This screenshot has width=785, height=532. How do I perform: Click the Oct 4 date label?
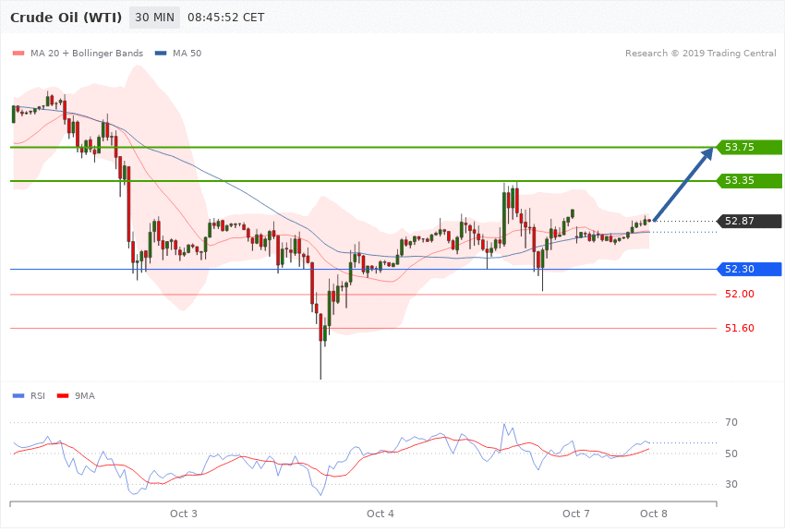[380, 514]
